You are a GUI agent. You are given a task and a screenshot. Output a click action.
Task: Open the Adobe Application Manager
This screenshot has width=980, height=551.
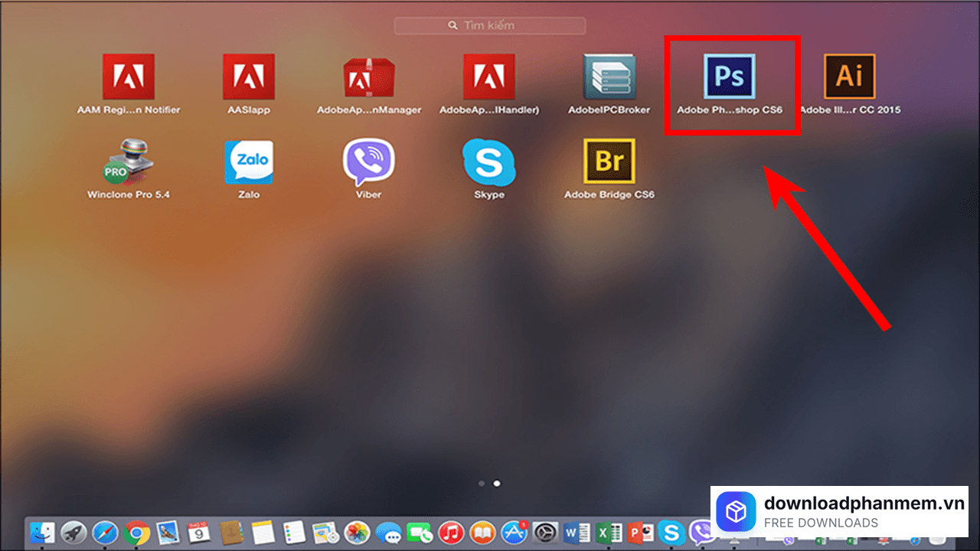click(x=368, y=77)
